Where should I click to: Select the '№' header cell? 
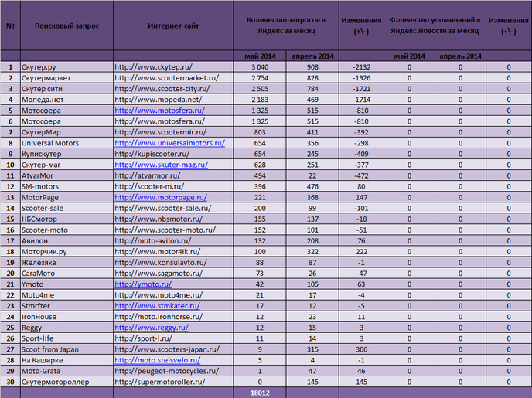(10, 26)
